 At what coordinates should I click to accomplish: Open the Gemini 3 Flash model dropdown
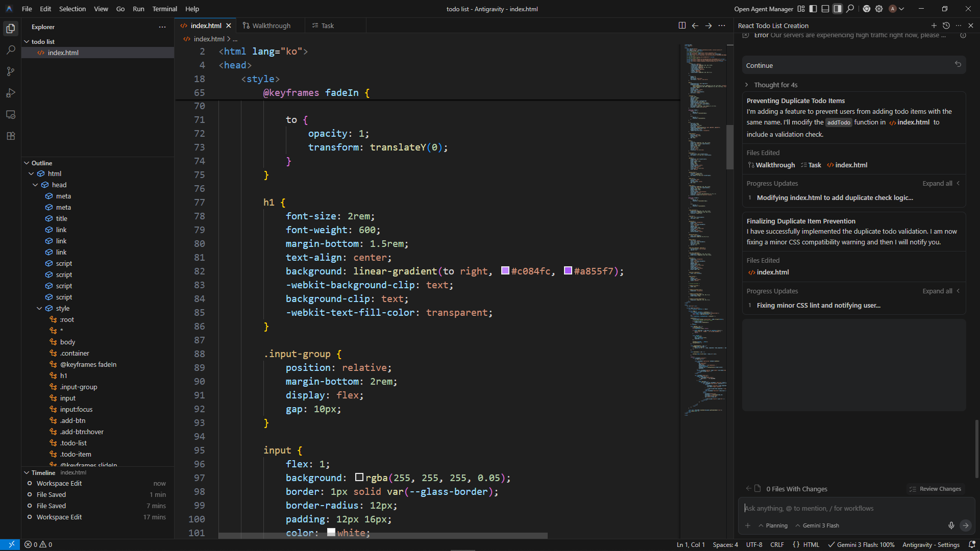point(817,525)
